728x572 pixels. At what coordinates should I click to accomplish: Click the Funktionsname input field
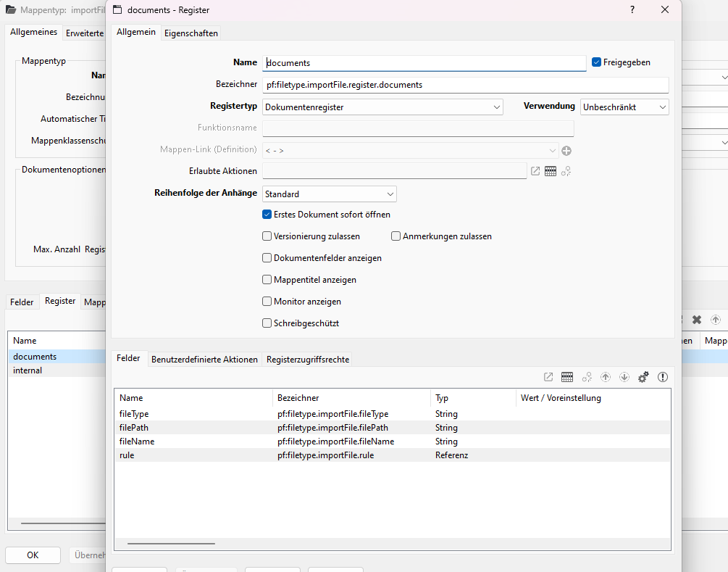(x=418, y=128)
